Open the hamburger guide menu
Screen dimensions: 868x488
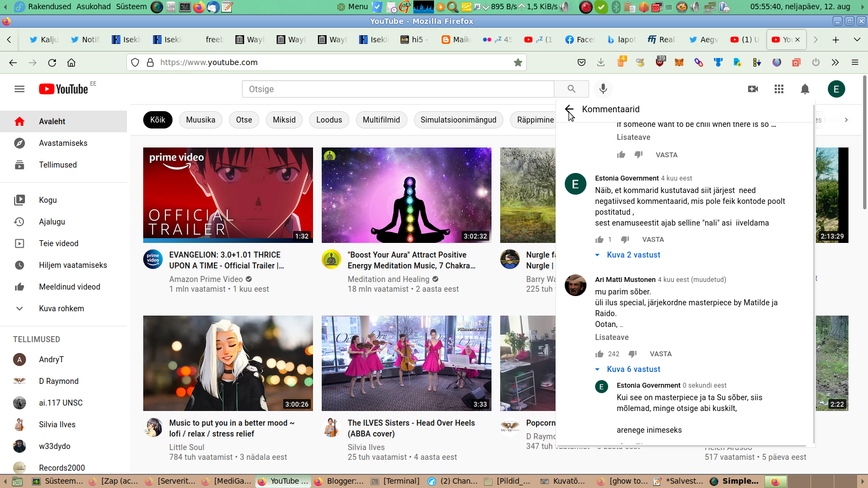(x=20, y=89)
